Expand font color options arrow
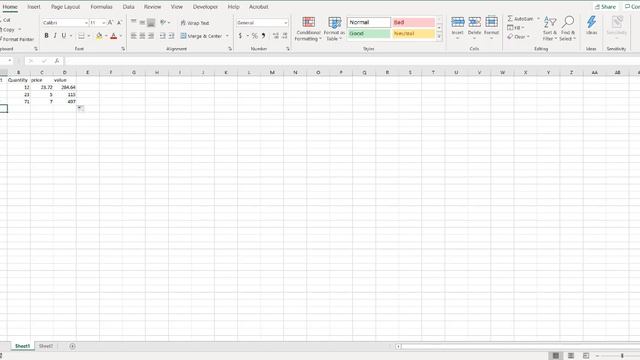Viewport: 640px width, 360px height. coord(121,36)
